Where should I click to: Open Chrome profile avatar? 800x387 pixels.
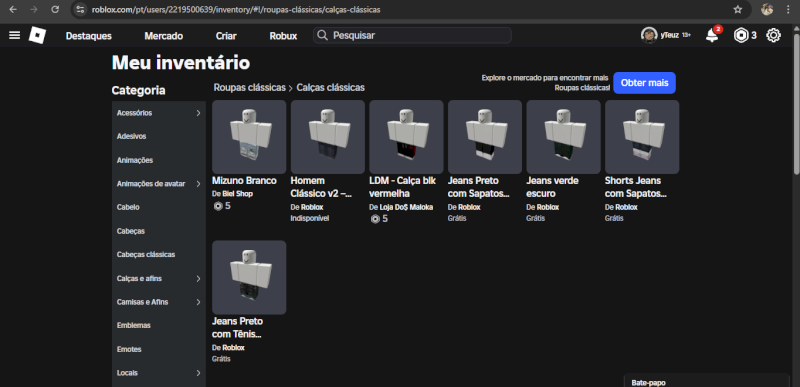click(x=767, y=10)
